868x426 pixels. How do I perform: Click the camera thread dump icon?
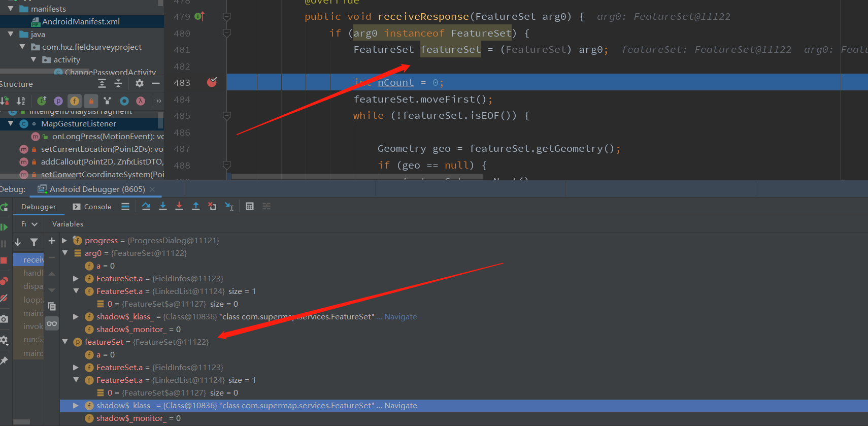tap(4, 319)
